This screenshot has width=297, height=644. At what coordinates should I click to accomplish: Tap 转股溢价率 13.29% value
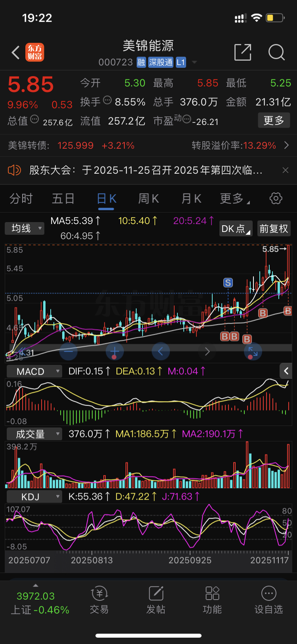(259, 146)
